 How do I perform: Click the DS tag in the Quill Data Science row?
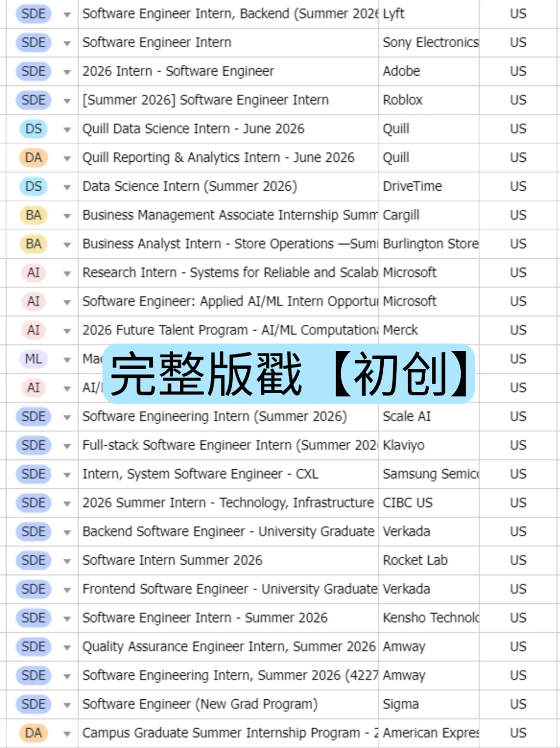[x=34, y=129]
